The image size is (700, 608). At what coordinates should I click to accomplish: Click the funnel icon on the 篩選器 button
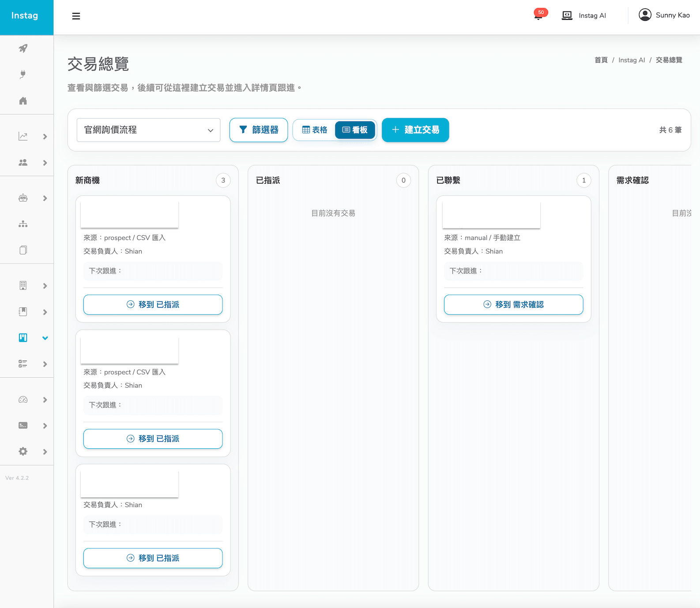point(243,130)
